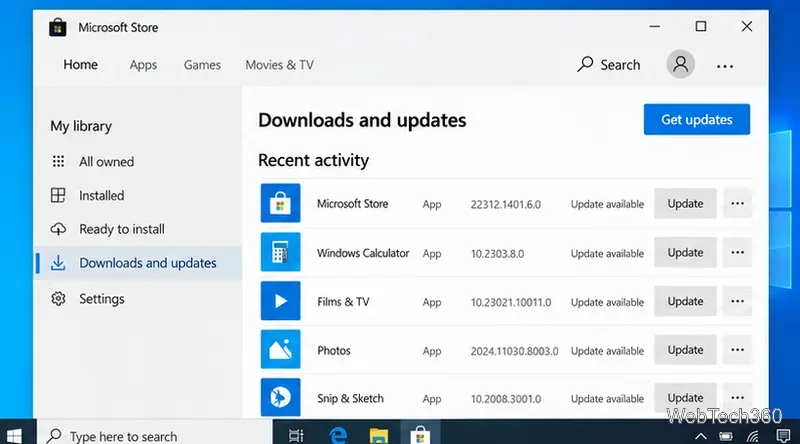Click version 22312.1401.6.0 text

click(506, 204)
